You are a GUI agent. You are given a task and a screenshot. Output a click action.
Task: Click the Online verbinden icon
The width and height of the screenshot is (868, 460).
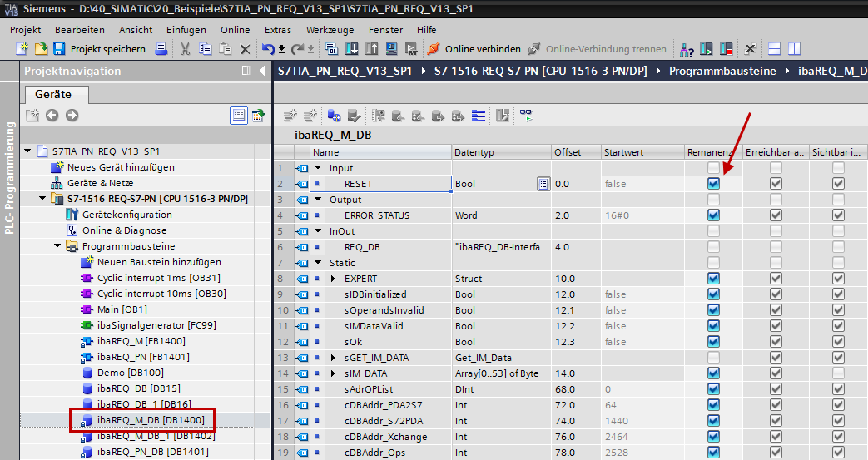pyautogui.click(x=433, y=49)
